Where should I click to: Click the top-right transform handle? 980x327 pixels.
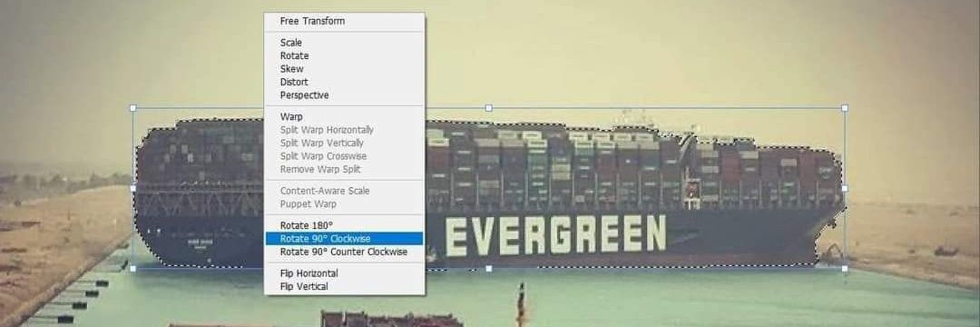click(845, 108)
